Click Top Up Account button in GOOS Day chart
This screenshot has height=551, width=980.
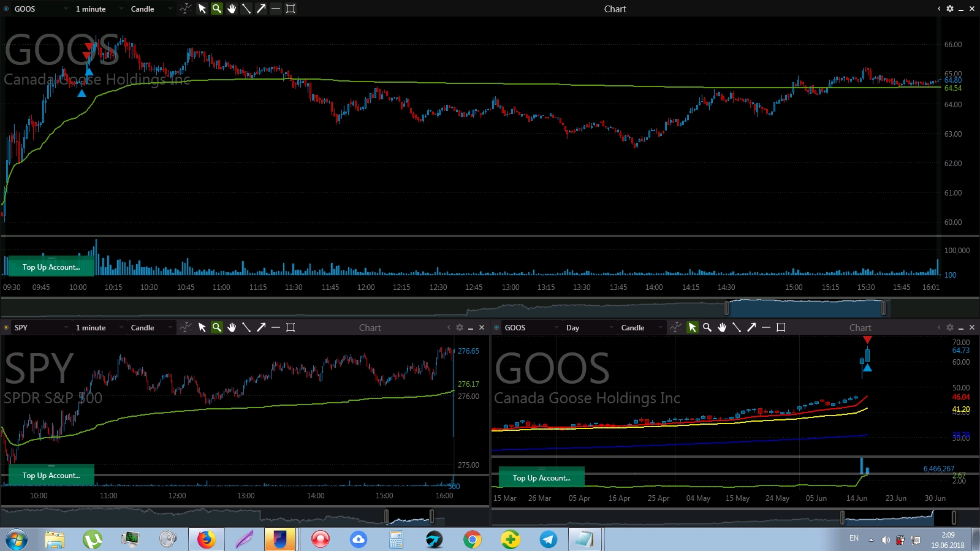pyautogui.click(x=542, y=477)
